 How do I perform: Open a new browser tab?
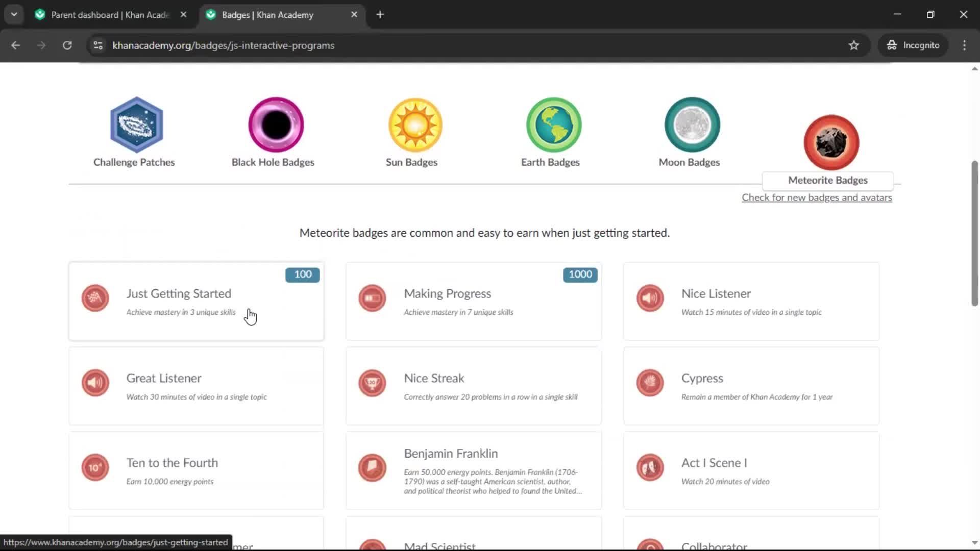coord(380,14)
